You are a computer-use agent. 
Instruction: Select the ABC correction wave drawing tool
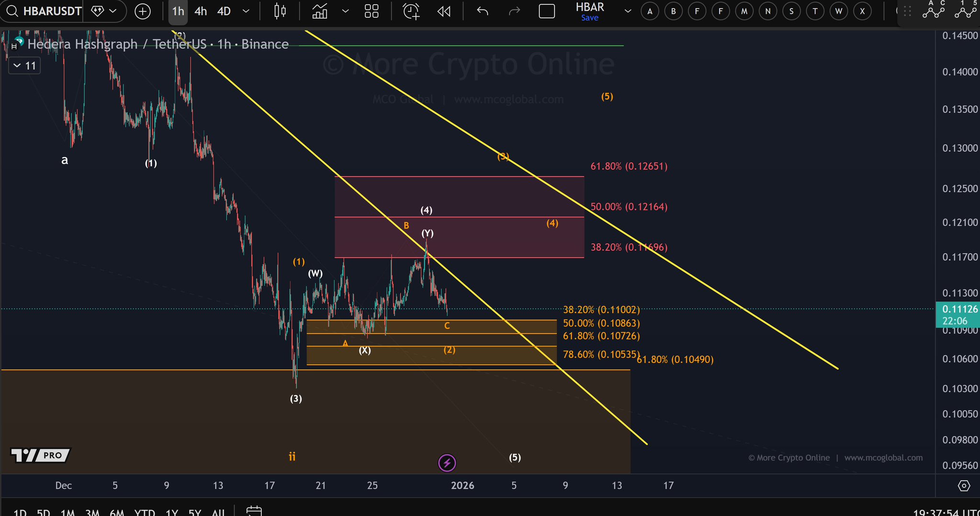(934, 10)
